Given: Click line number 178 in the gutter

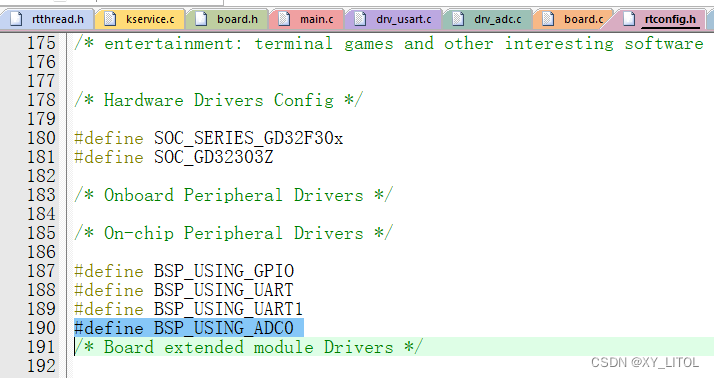Looking at the screenshot, I should [41, 100].
